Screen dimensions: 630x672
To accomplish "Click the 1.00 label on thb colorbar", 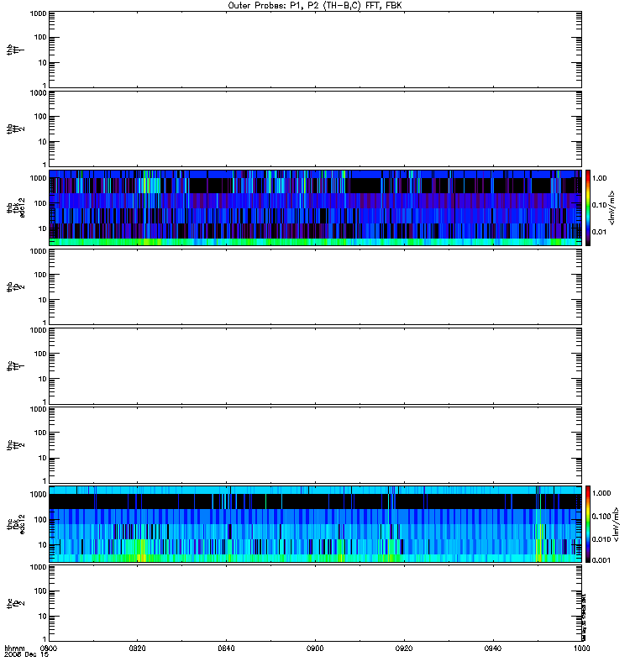I will [600, 178].
